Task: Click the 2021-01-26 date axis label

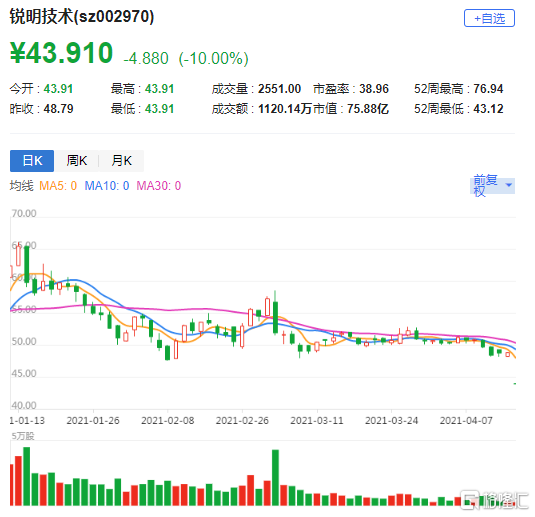Action: click(x=93, y=420)
